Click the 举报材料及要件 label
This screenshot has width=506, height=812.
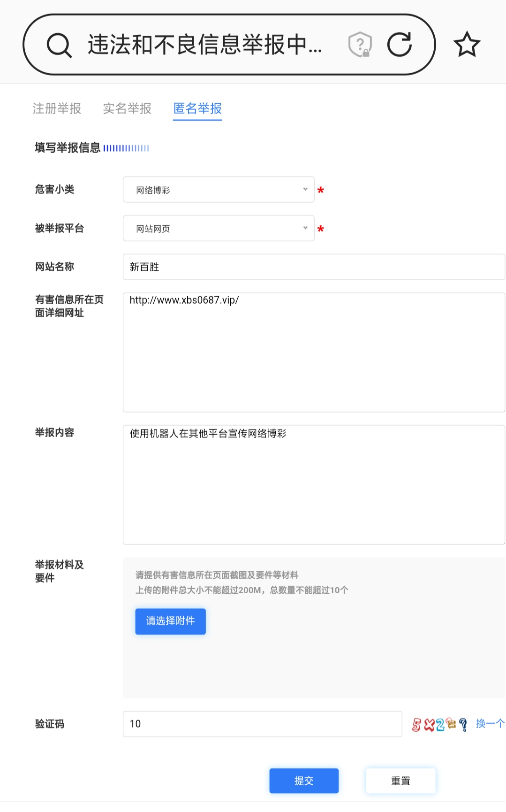[x=59, y=571]
